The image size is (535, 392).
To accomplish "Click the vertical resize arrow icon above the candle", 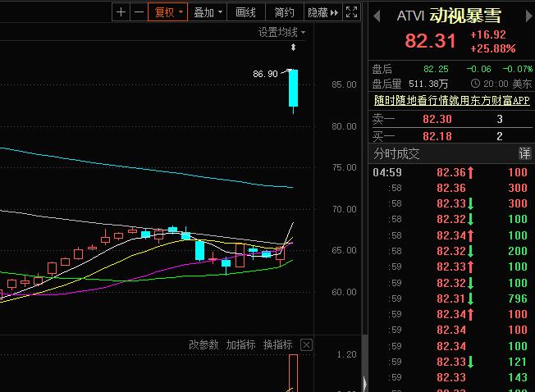I will tap(293, 48).
